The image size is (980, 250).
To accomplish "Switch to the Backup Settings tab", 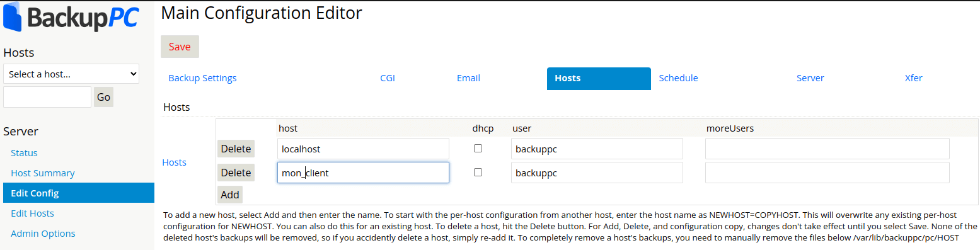I will point(202,78).
